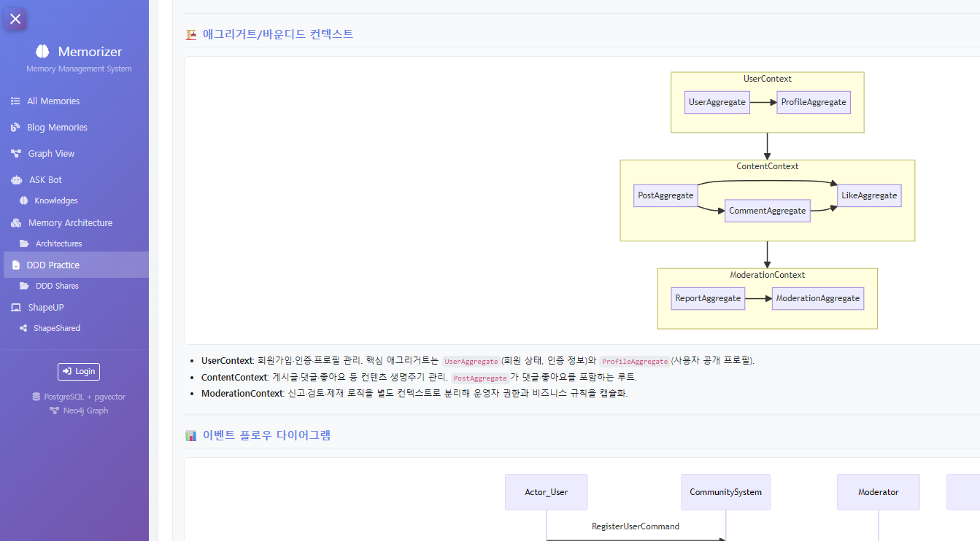Click the UserAggregate node in diagram

click(717, 103)
